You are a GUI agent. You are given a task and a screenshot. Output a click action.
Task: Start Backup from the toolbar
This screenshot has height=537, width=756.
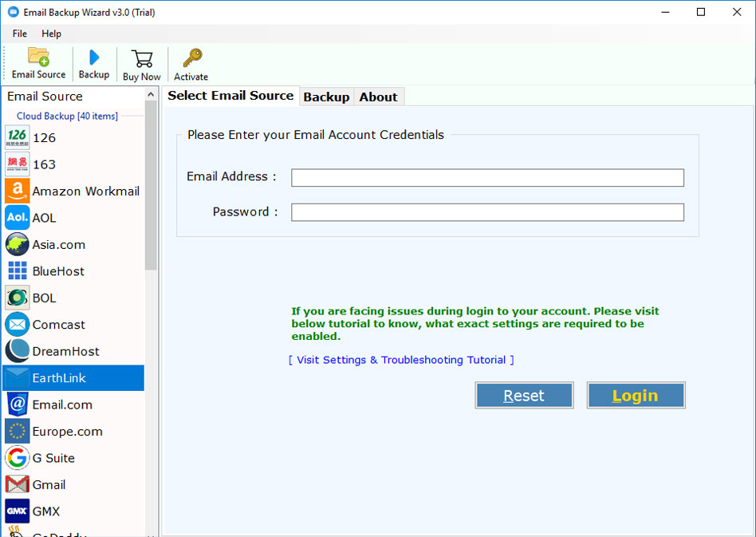(x=93, y=63)
